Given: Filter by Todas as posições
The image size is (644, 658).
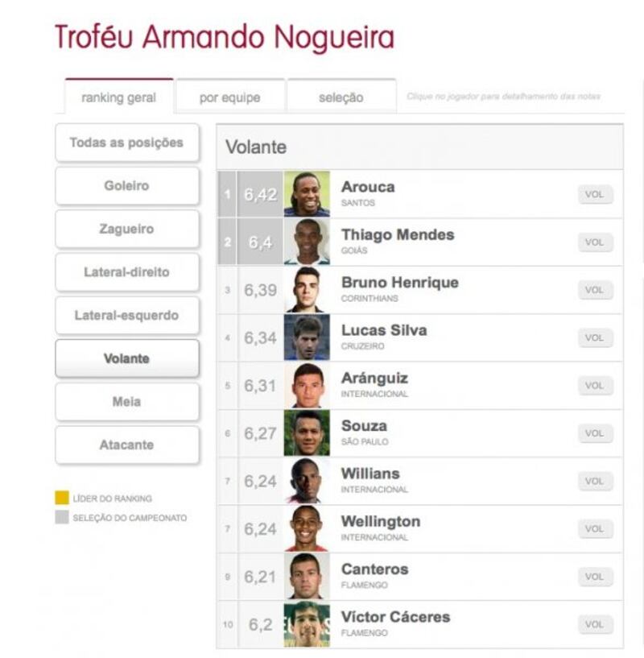Looking at the screenshot, I should tap(126, 143).
